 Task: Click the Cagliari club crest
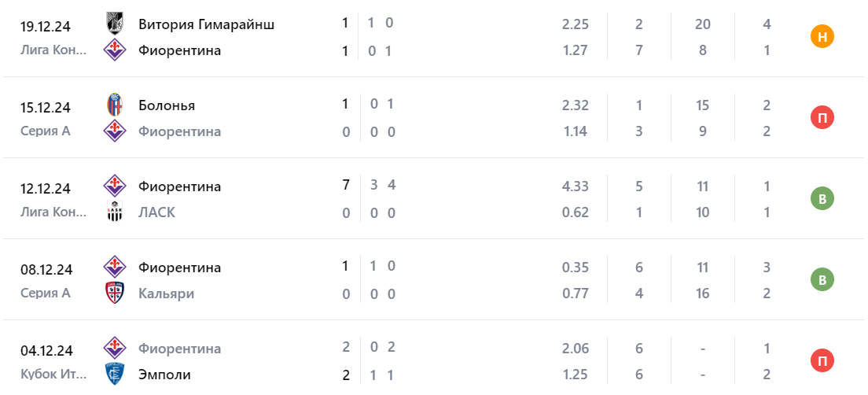(x=115, y=293)
